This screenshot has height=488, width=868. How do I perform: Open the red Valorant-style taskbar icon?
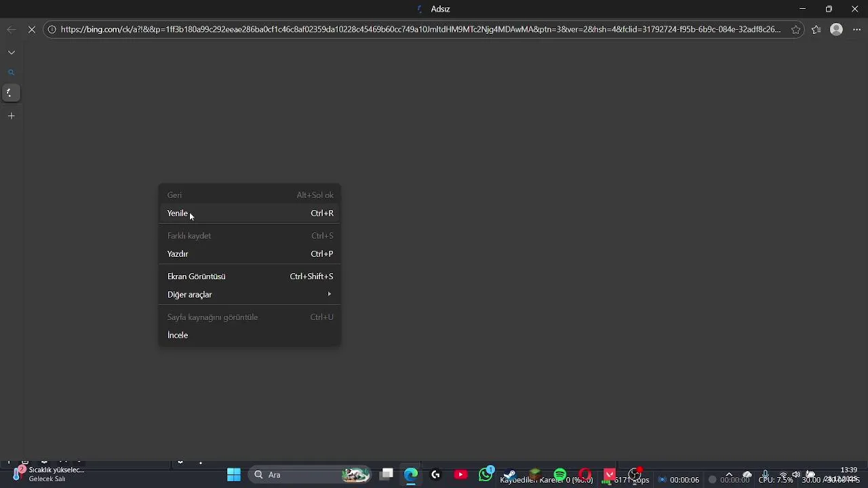[610, 474]
